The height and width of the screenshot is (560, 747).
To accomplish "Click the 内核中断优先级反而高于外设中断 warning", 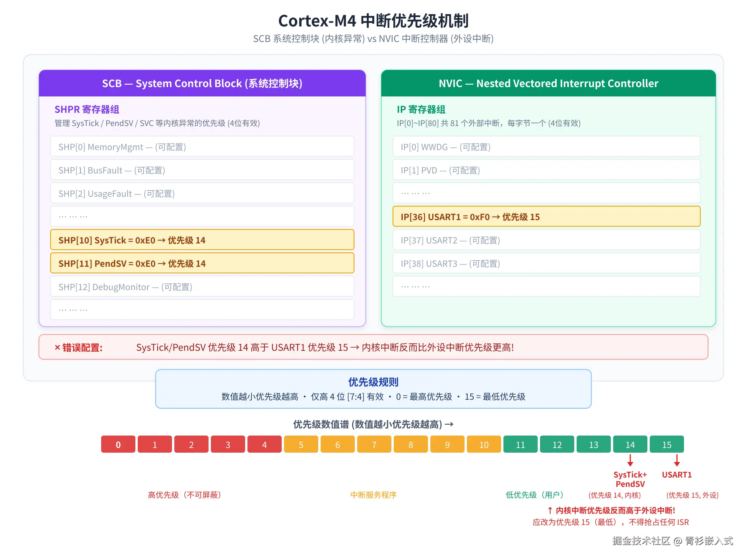I will 611,510.
